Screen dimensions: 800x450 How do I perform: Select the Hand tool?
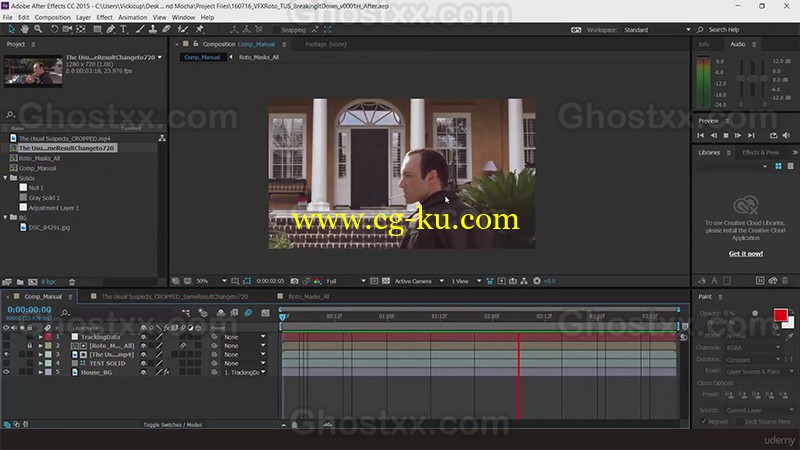(24, 30)
